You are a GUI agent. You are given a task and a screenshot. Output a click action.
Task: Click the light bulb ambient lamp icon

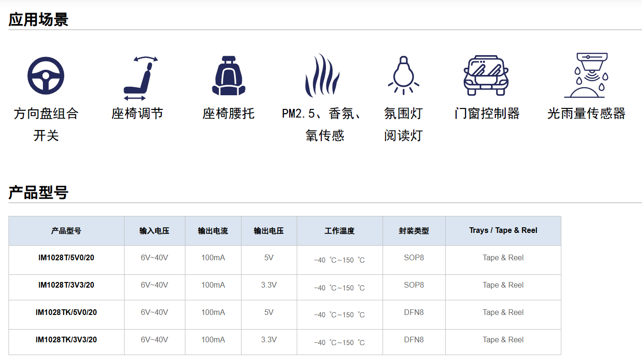point(403,75)
